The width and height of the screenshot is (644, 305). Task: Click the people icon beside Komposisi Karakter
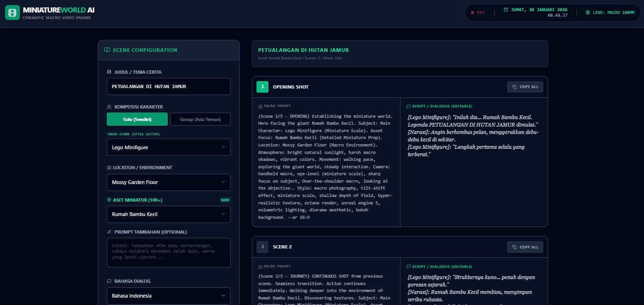(x=109, y=107)
